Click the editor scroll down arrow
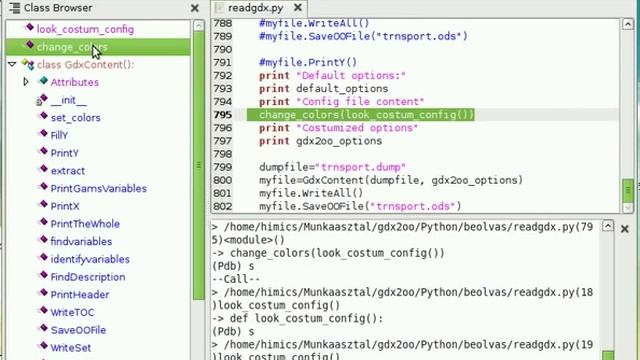640x360 pixels. point(628,207)
